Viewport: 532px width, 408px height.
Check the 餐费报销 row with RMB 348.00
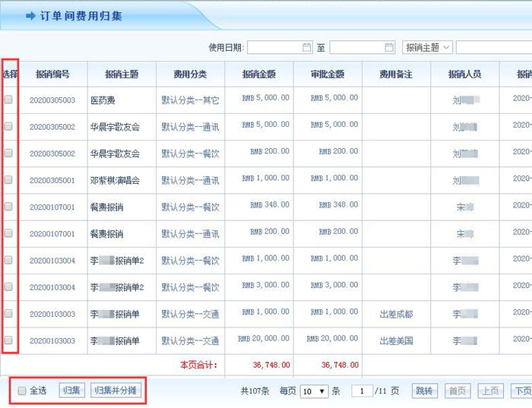tap(8, 207)
